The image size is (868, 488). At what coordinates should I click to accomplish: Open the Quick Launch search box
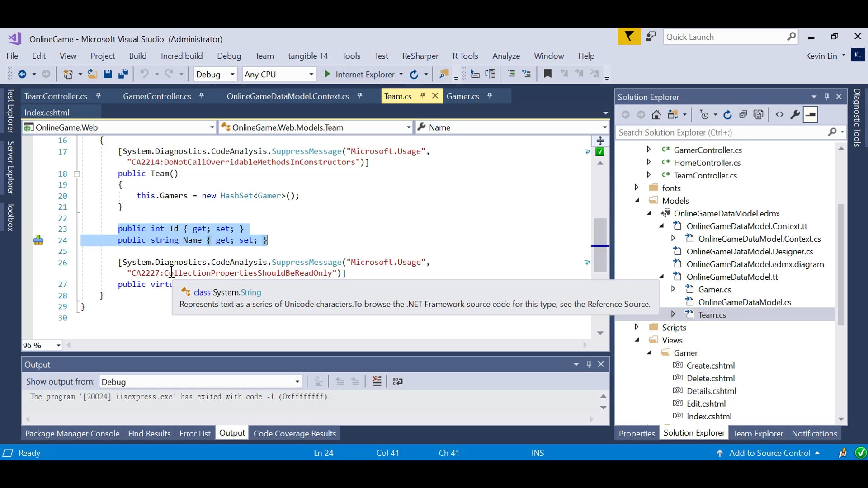723,37
